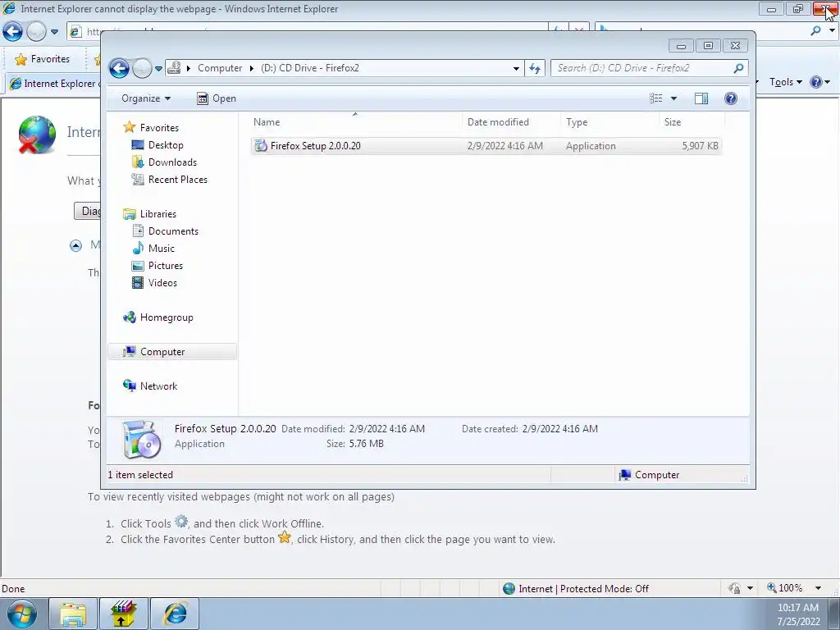Screen dimensions: 840x630
Task: Refresh the Explorer folder view
Action: click(535, 68)
